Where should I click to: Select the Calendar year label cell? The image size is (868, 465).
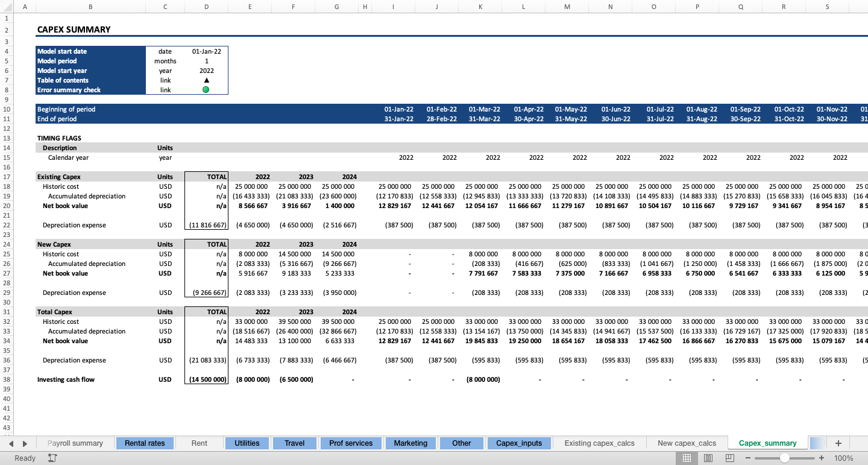coord(69,157)
